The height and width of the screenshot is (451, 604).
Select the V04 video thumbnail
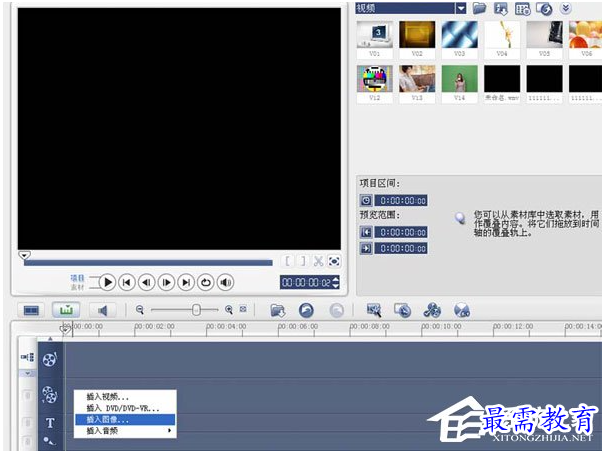[x=502, y=35]
